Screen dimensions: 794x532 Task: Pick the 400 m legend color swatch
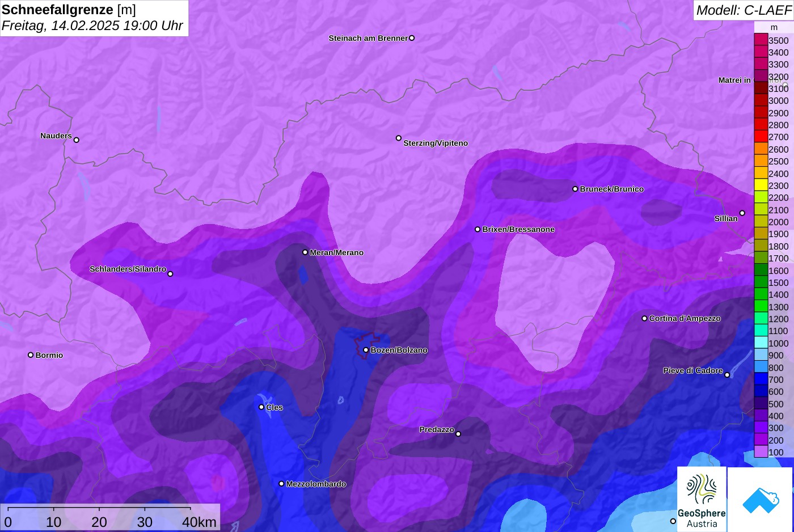pyautogui.click(x=761, y=416)
